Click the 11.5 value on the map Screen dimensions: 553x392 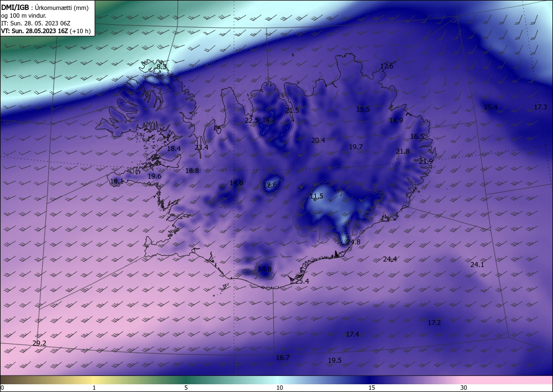point(316,196)
